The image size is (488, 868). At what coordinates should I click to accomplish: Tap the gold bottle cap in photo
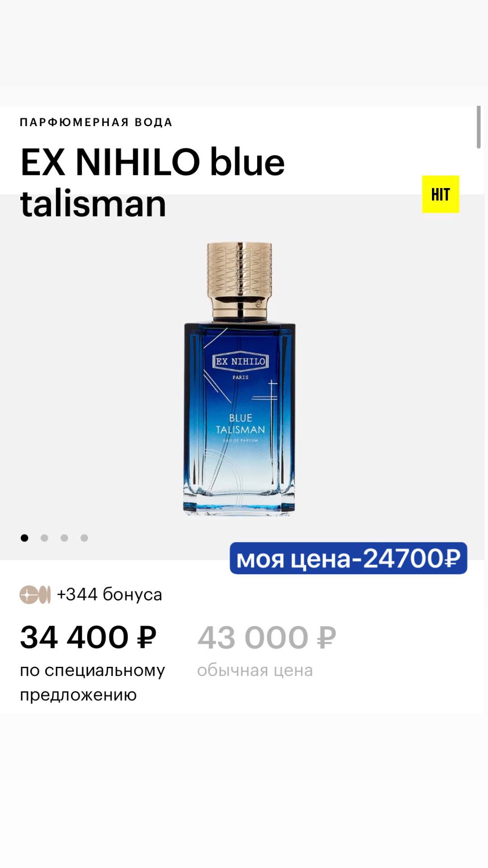tap(240, 281)
